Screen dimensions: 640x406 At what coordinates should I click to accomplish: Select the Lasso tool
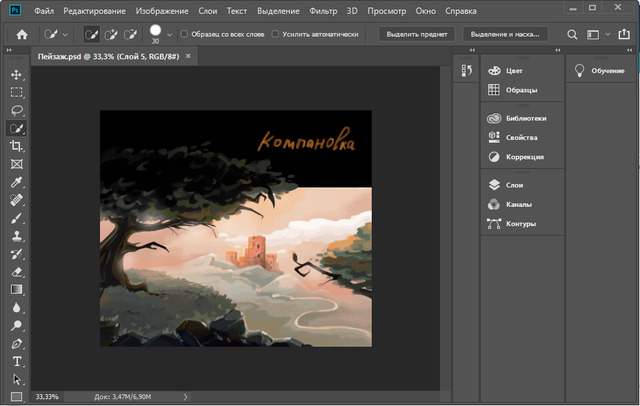[x=16, y=110]
